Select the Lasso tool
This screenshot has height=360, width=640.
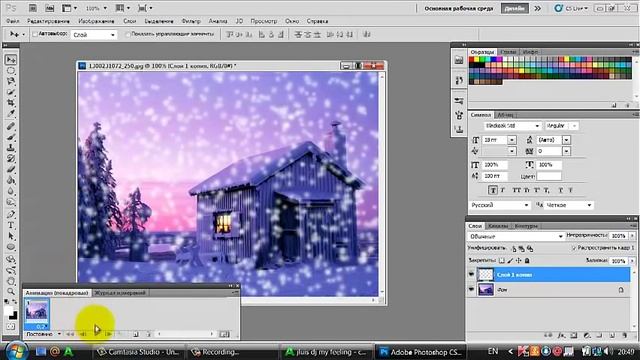click(x=11, y=82)
